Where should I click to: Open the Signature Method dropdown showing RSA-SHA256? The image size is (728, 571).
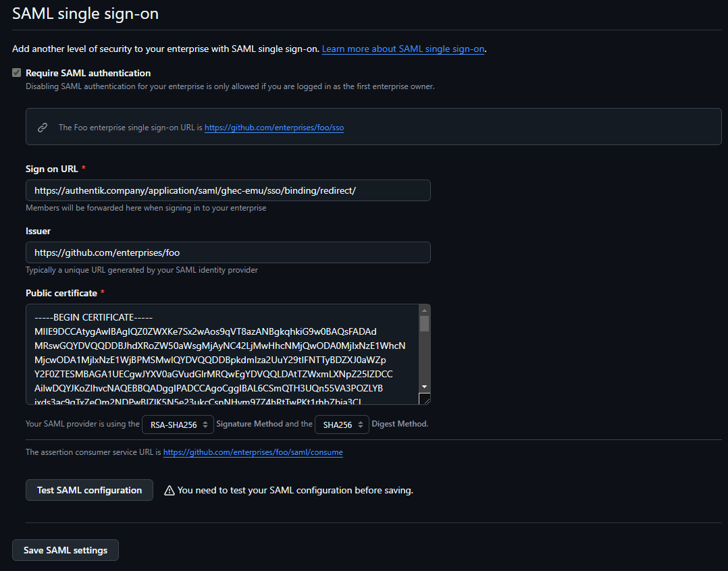pyautogui.click(x=178, y=423)
